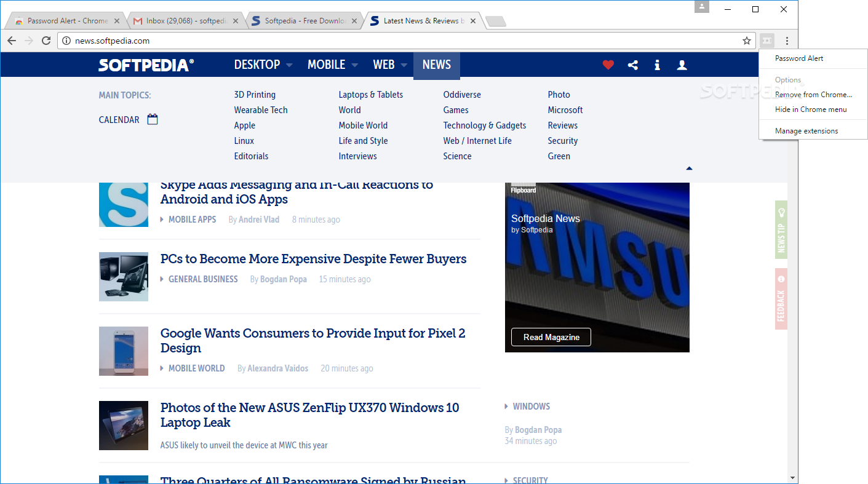Go back with the browser back arrow
Image resolution: width=868 pixels, height=484 pixels.
(x=12, y=41)
